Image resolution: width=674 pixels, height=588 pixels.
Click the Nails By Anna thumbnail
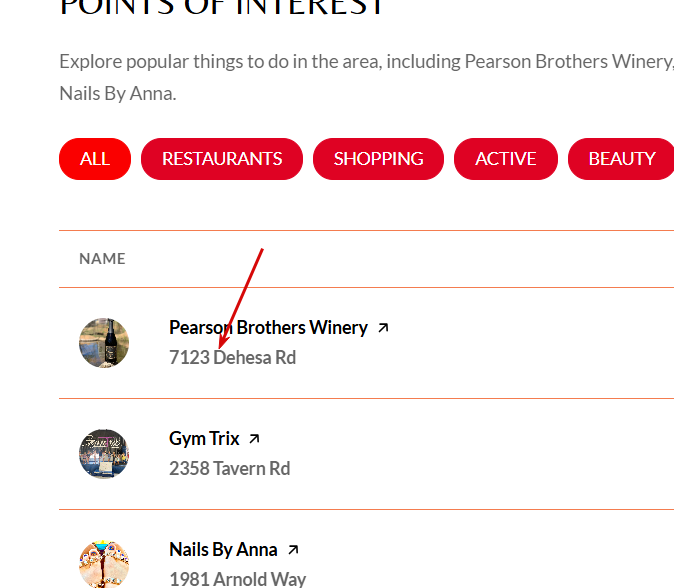pos(104,563)
